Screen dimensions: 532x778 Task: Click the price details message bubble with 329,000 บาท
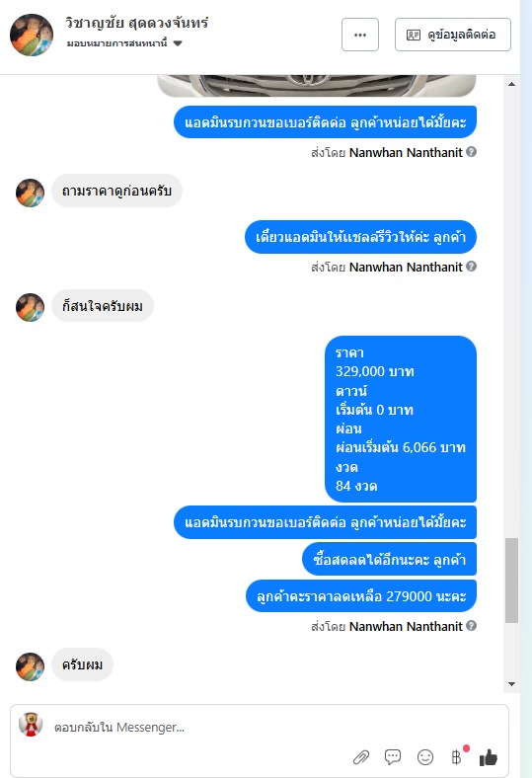401,420
